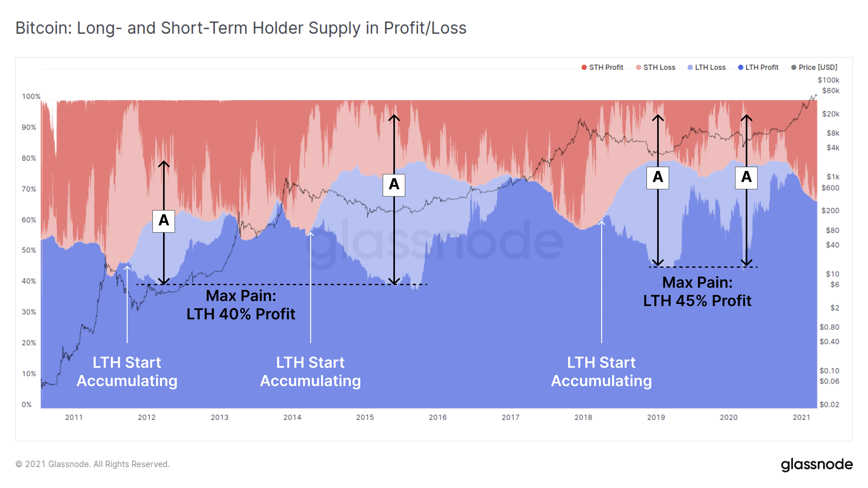Click the $100k price axis label
868x488 pixels.
pos(829,80)
